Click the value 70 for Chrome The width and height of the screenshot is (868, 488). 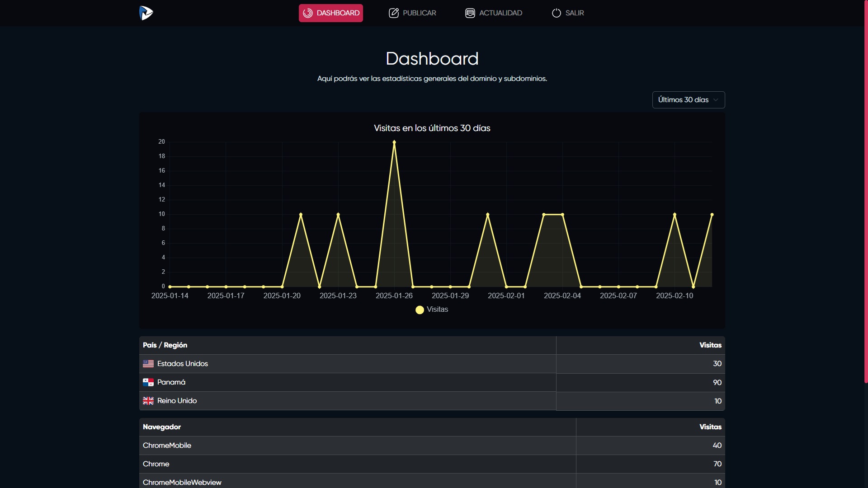717,464
